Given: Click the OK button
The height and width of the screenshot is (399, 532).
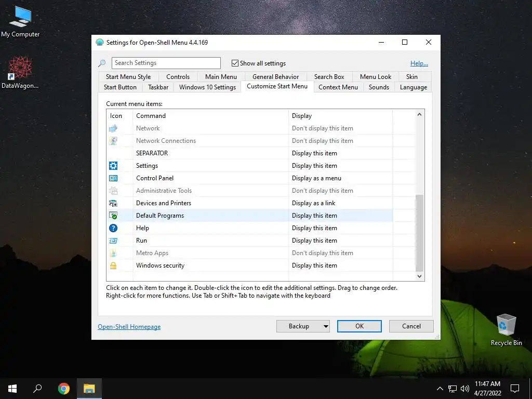Looking at the screenshot, I should 360,326.
